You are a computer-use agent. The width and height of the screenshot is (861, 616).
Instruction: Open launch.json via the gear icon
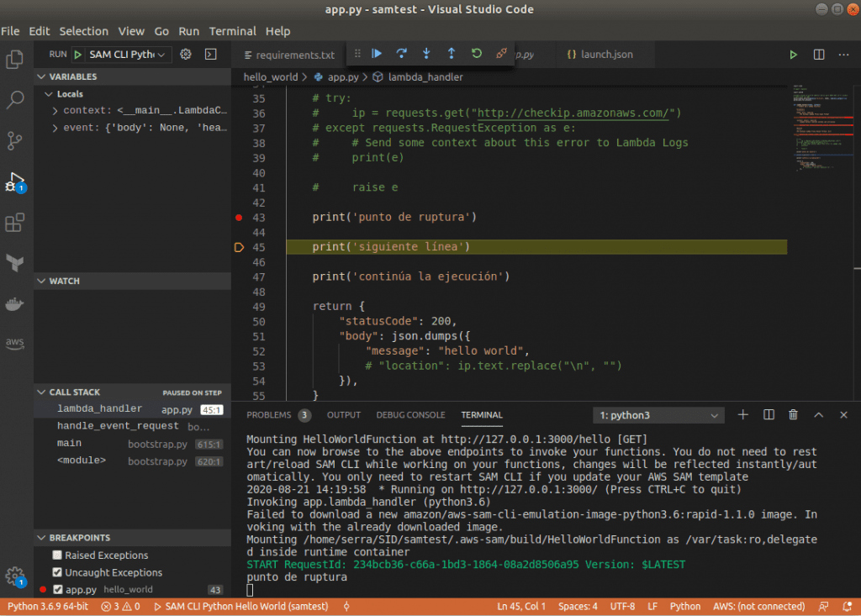186,55
